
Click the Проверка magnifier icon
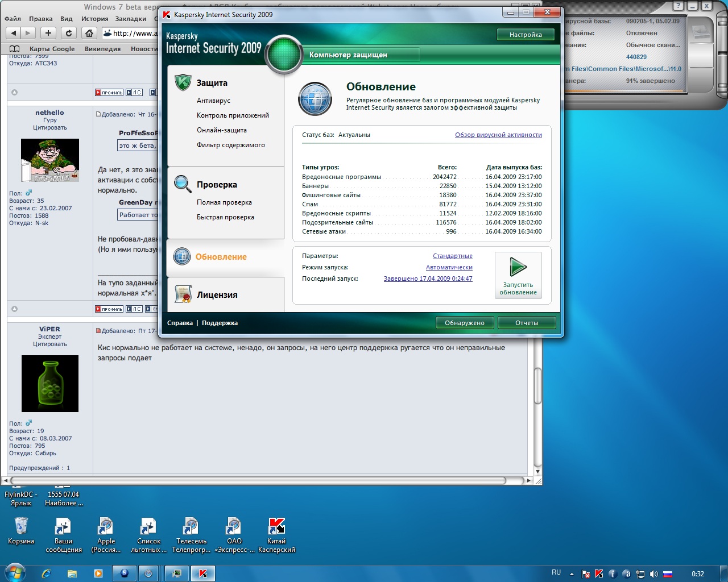pyautogui.click(x=183, y=184)
